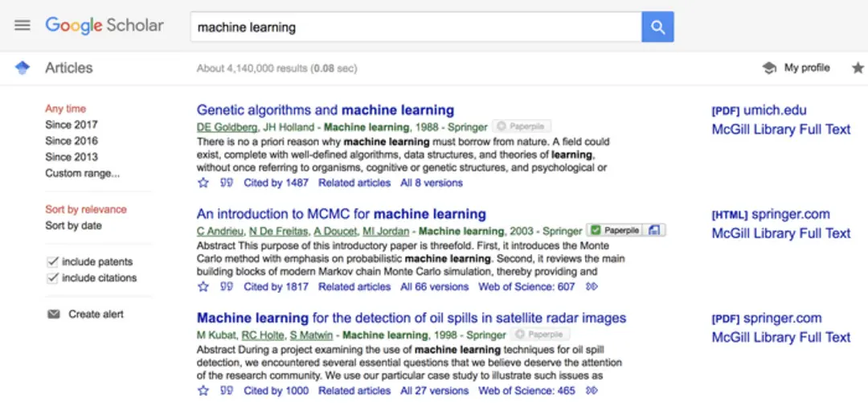Toggle the include patents checkbox
The image size is (868, 403).
(x=52, y=261)
